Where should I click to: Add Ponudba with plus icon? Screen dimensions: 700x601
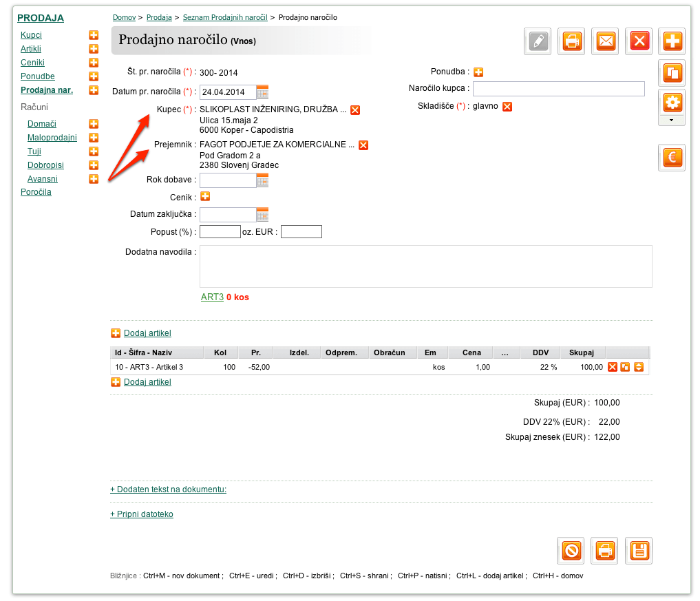[478, 72]
